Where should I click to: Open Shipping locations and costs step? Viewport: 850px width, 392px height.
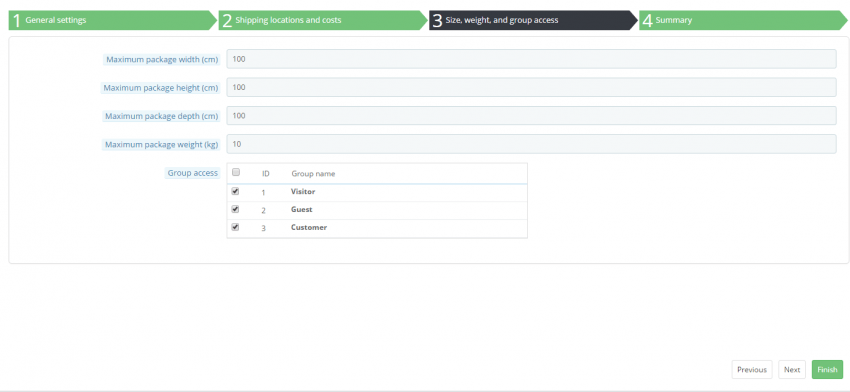(323, 20)
